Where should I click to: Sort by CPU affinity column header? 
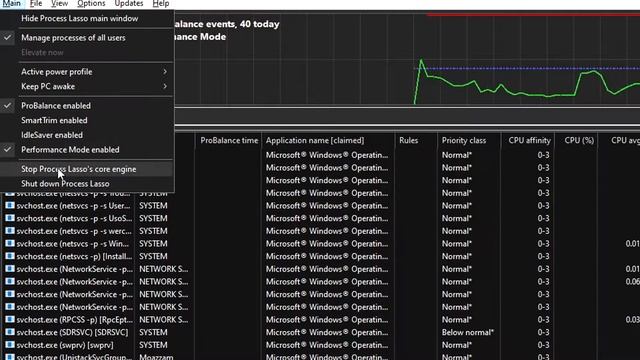(x=528, y=140)
